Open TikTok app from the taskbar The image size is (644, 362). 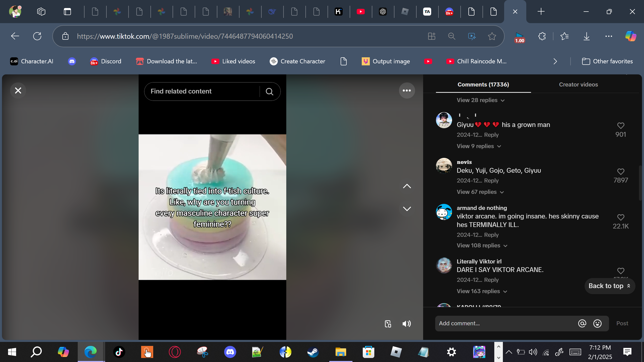119,352
